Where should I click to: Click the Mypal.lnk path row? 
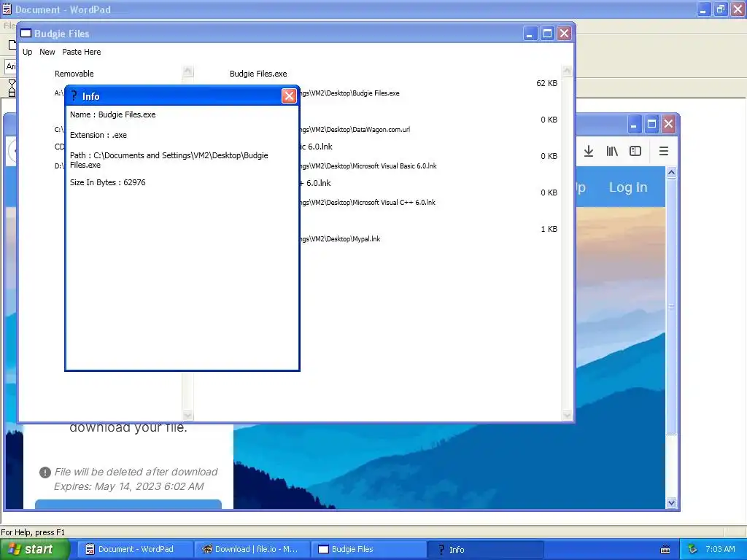point(340,239)
